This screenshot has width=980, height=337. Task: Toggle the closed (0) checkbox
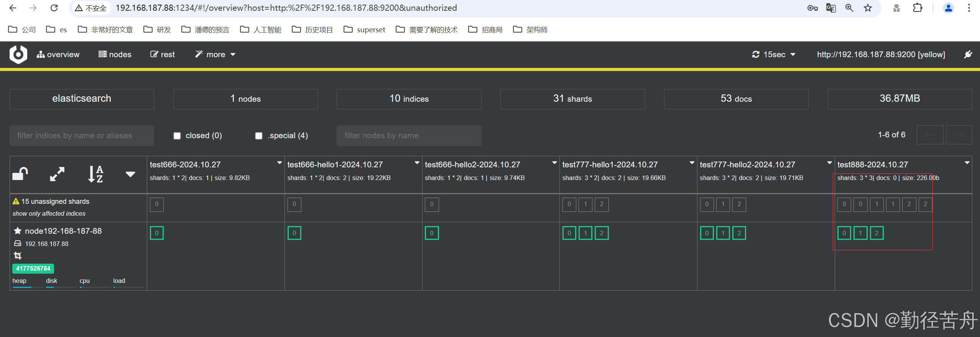pyautogui.click(x=177, y=136)
